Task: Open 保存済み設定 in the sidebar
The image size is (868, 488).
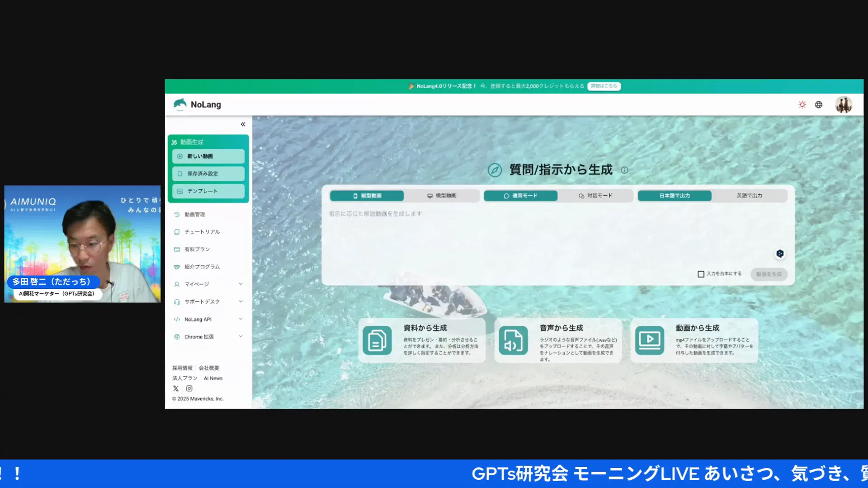Action: point(208,174)
